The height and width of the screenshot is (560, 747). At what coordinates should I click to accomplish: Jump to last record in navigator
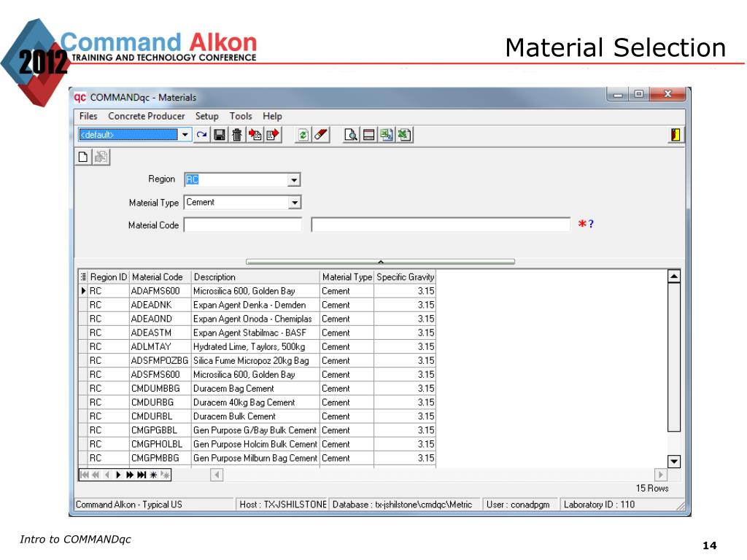[x=142, y=475]
